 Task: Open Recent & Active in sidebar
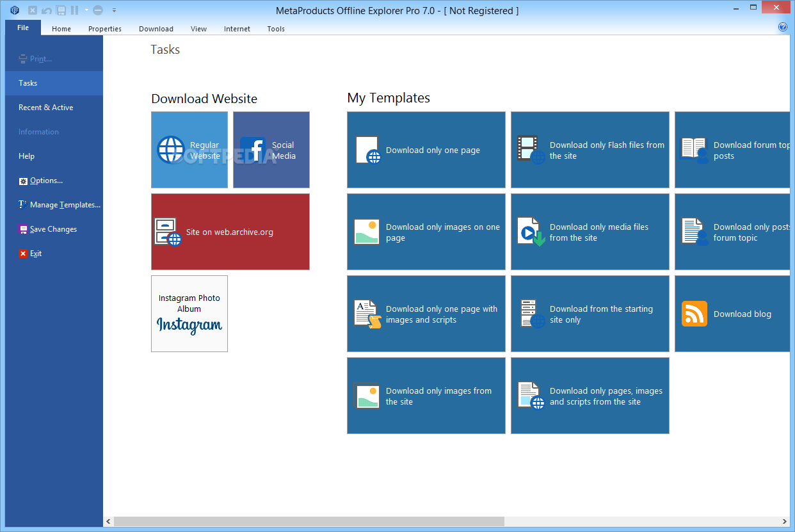[x=54, y=108]
